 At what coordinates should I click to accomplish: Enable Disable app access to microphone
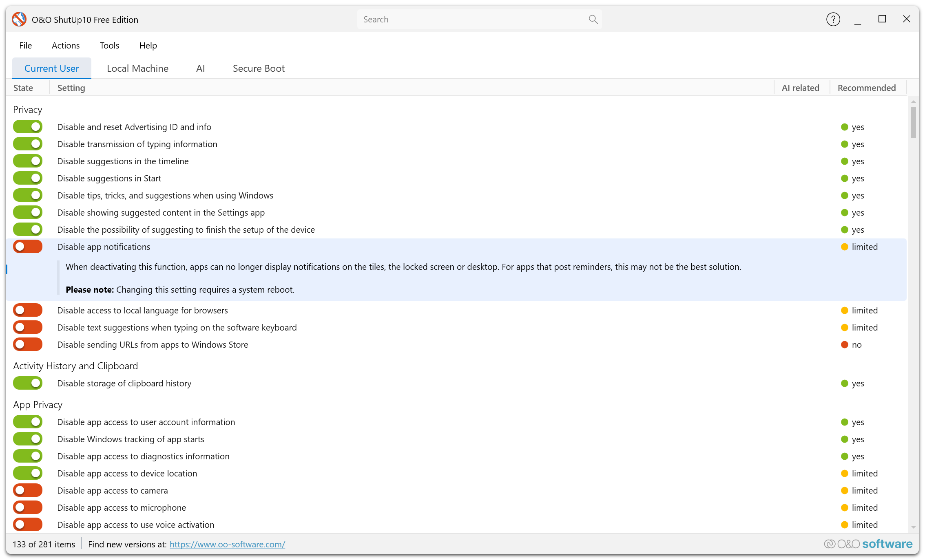28,507
